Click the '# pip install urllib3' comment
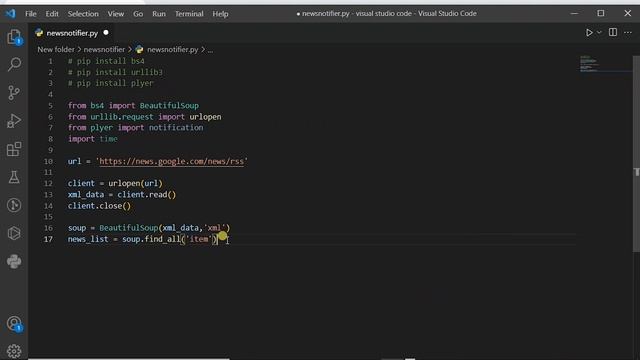Viewport: 640px width, 360px height. 115,72
